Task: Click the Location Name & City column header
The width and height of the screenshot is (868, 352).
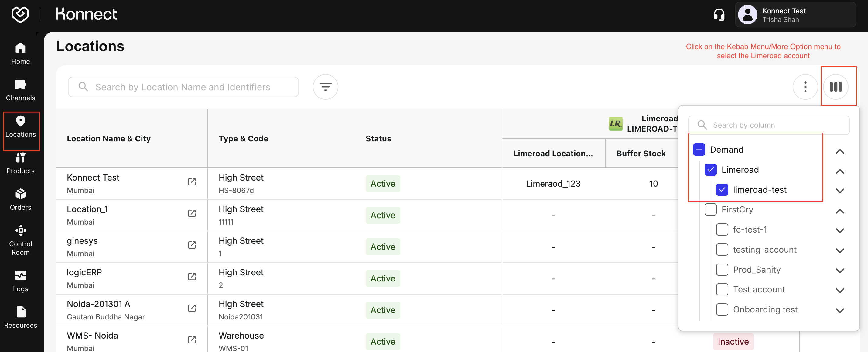Action: click(108, 139)
